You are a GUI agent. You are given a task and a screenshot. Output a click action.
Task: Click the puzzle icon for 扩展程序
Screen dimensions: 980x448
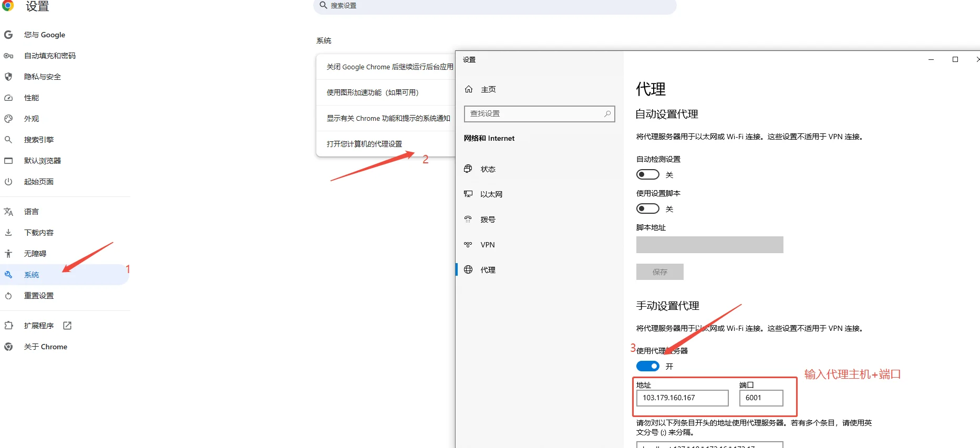click(x=8, y=326)
